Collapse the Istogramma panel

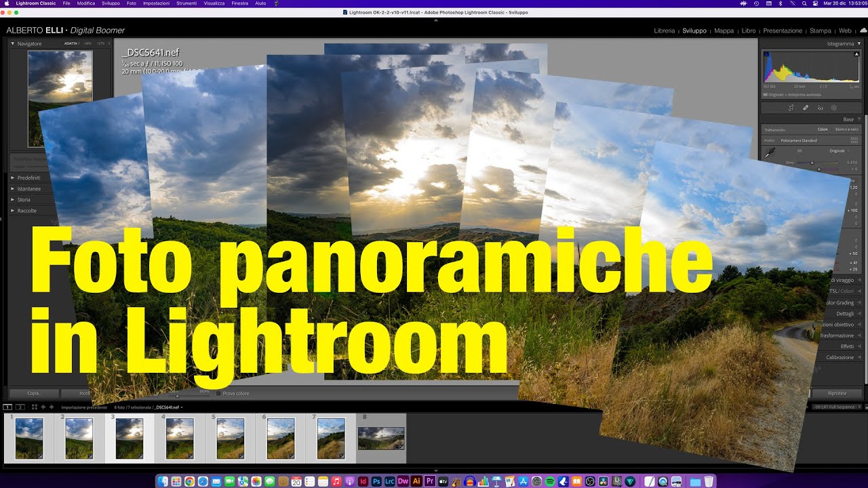click(x=859, y=43)
